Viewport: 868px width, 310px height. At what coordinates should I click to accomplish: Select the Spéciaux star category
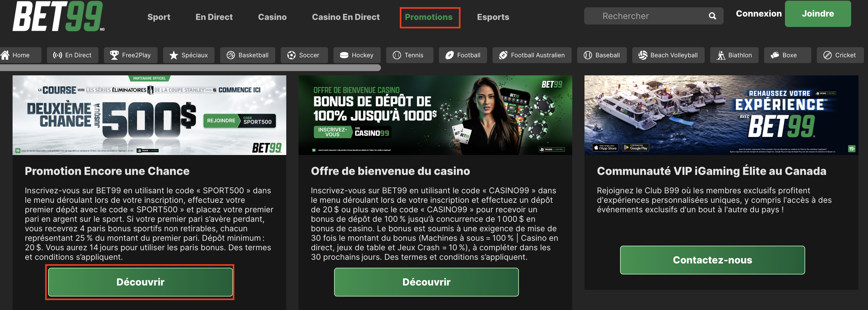click(x=189, y=55)
